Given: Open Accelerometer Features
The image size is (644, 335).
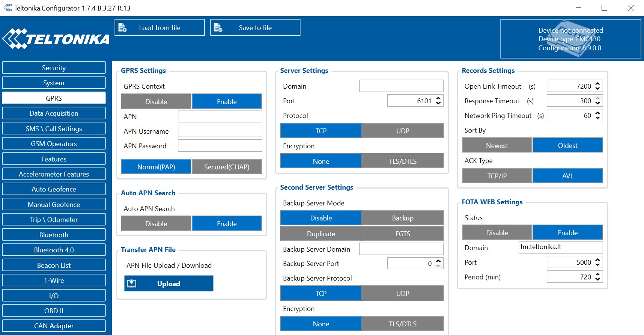Looking at the screenshot, I should 54,174.
